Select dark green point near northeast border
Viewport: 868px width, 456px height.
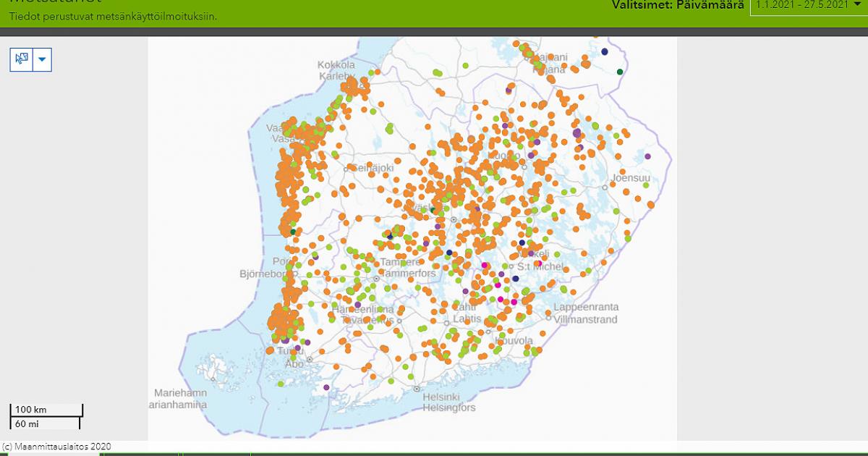click(620, 72)
